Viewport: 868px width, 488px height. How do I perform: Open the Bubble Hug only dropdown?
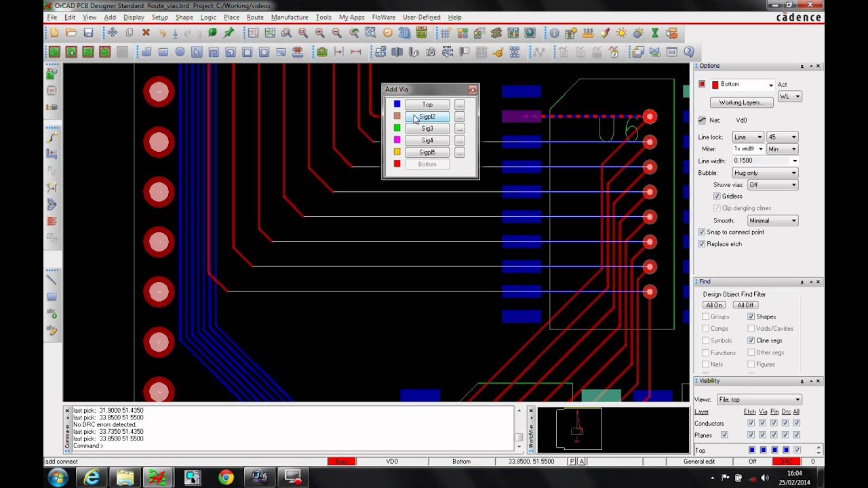(x=766, y=173)
